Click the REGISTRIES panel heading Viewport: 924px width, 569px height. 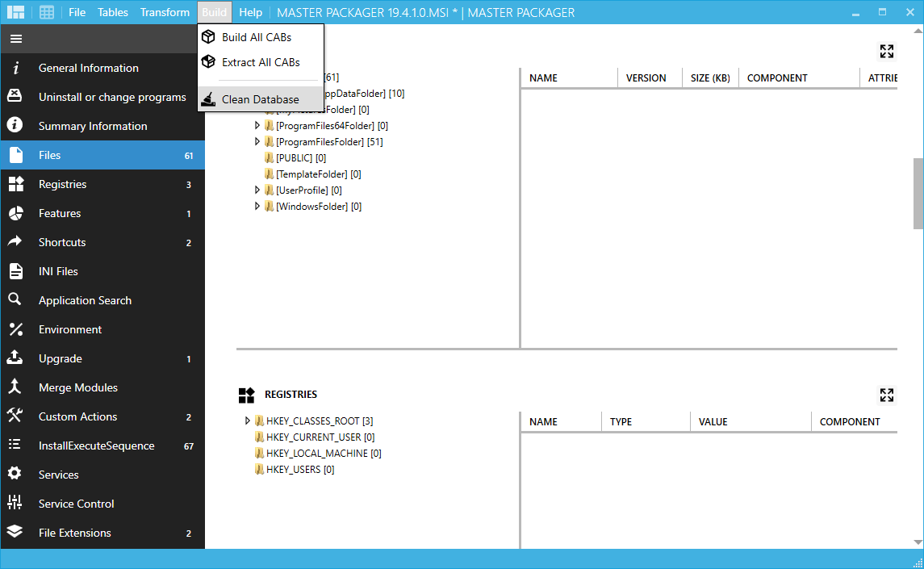click(x=291, y=395)
